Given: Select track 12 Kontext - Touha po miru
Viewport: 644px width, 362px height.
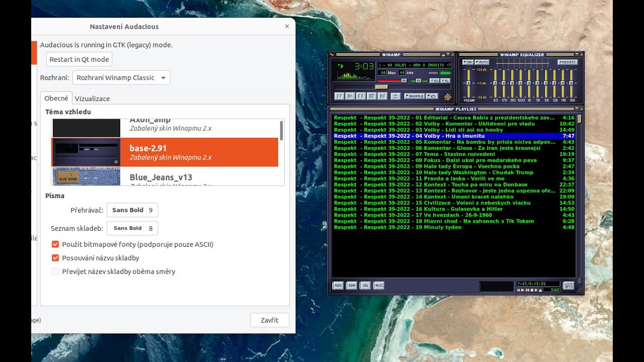Looking at the screenshot, I should pos(454,185).
